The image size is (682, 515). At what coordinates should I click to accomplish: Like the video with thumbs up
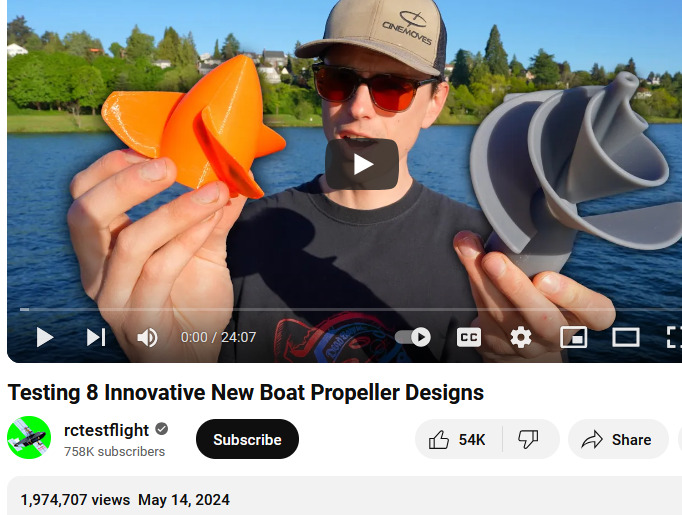click(x=458, y=439)
